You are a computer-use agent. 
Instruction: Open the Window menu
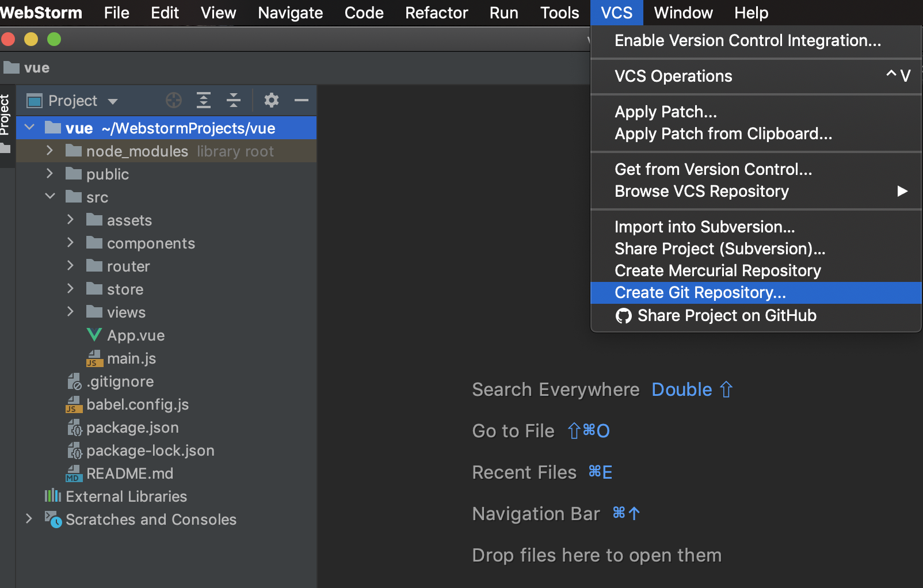[x=684, y=13]
